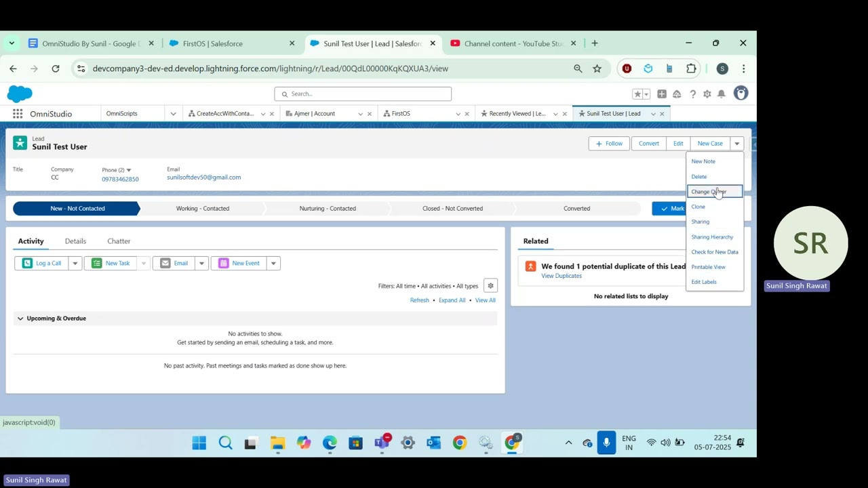Open the View Duplicates link

(561, 276)
